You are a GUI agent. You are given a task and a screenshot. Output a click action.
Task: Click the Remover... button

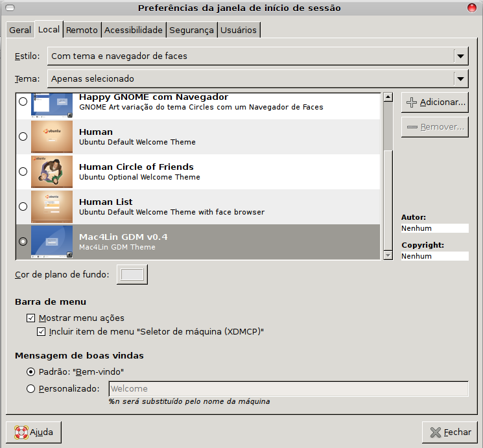point(435,127)
